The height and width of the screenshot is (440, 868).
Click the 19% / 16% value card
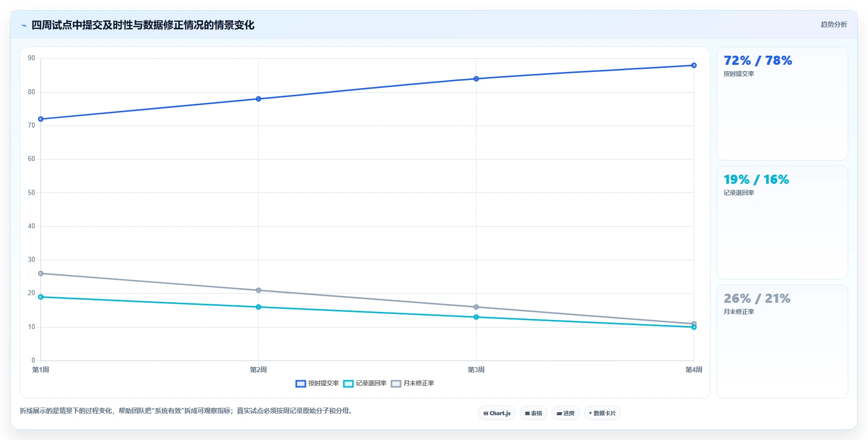[x=782, y=223]
